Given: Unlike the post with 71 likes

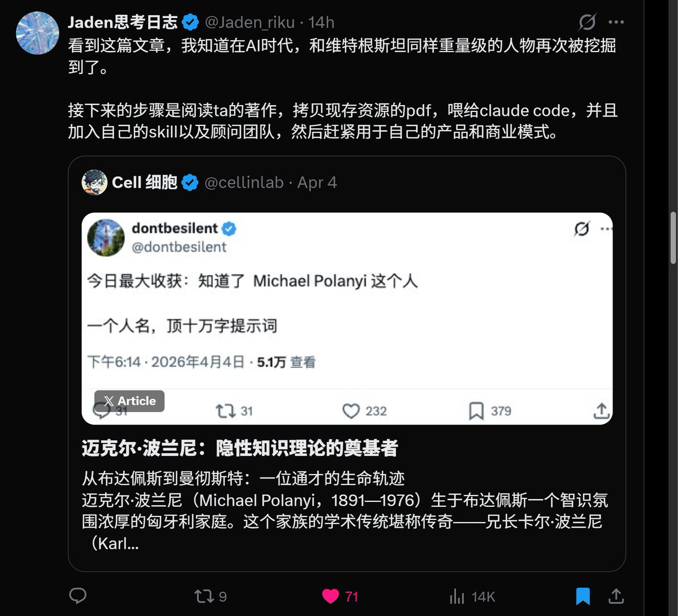Looking at the screenshot, I should click(x=340, y=596).
